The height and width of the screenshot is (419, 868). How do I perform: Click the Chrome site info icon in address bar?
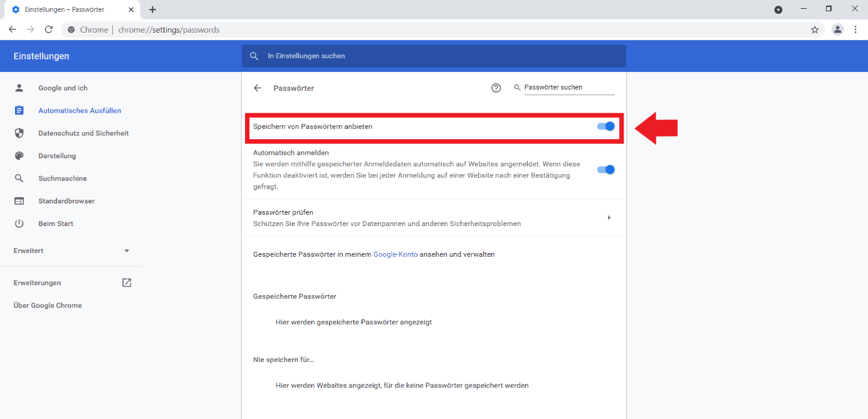click(x=71, y=29)
